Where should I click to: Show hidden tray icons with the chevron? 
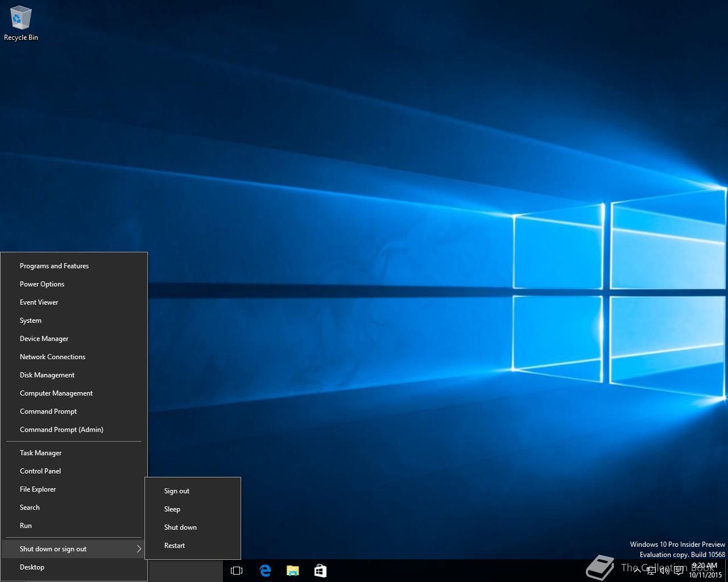[x=637, y=571]
